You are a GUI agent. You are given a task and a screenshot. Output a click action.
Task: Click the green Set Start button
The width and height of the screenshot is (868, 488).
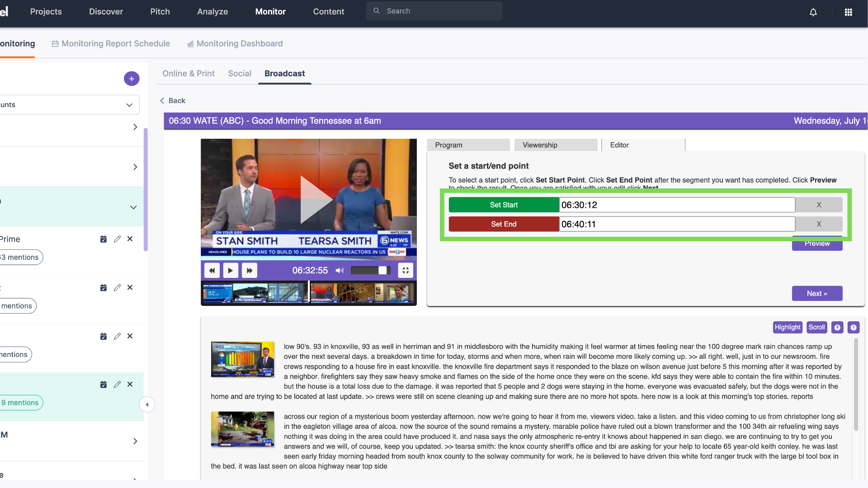[x=504, y=205]
